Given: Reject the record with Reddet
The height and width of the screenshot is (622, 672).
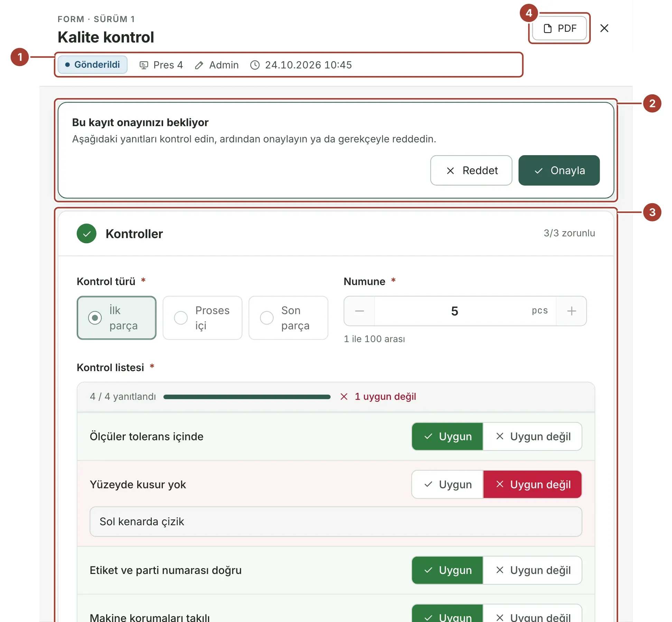Looking at the screenshot, I should 471,170.
